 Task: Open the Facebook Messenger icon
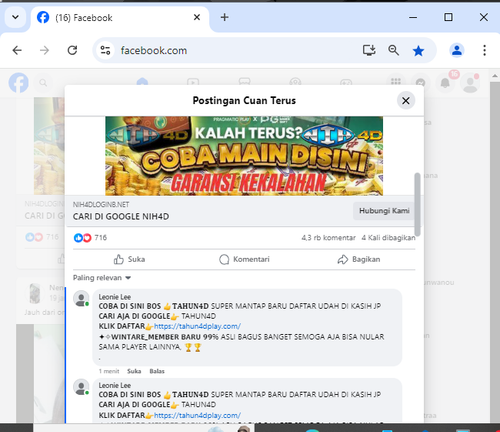pyautogui.click(x=420, y=82)
